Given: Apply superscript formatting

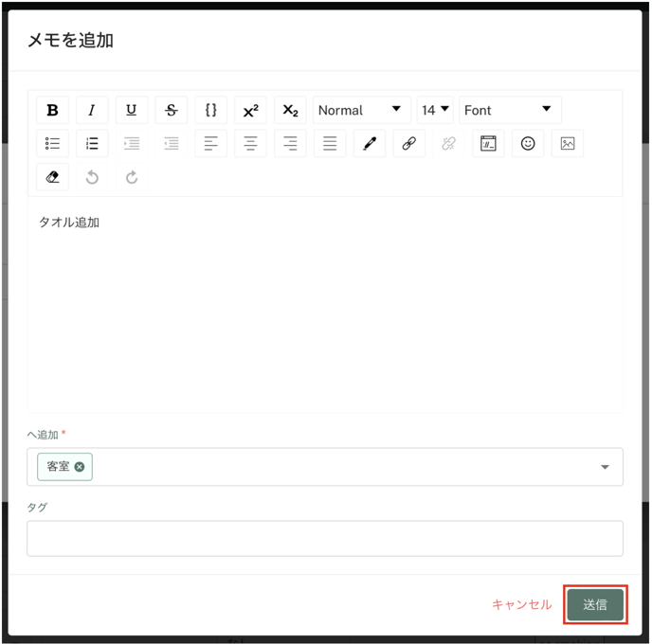Looking at the screenshot, I should tap(250, 110).
